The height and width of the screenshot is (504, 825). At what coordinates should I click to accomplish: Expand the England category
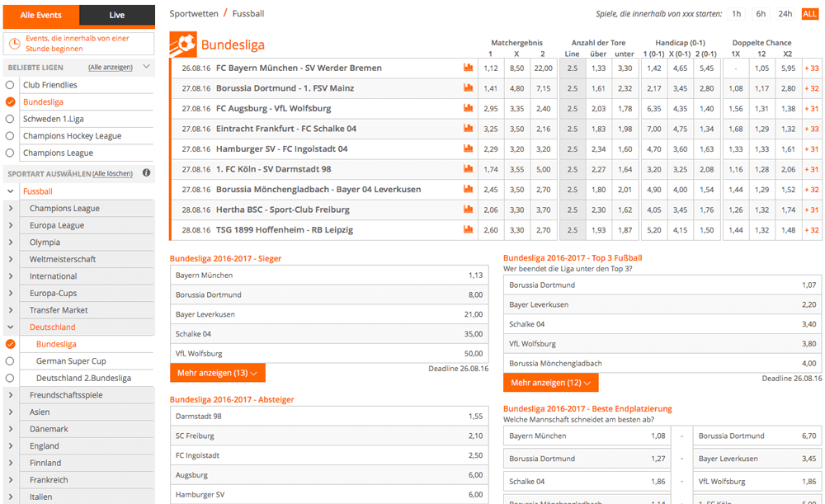point(11,445)
